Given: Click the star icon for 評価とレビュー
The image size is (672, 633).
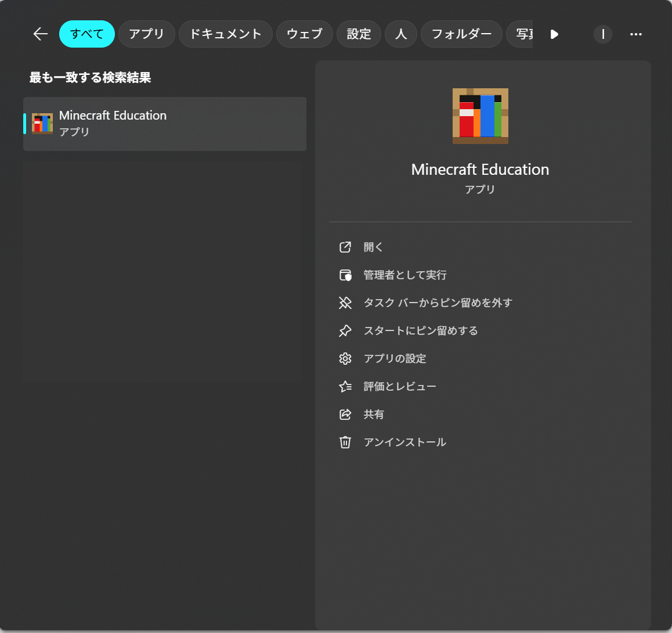Looking at the screenshot, I should (345, 386).
